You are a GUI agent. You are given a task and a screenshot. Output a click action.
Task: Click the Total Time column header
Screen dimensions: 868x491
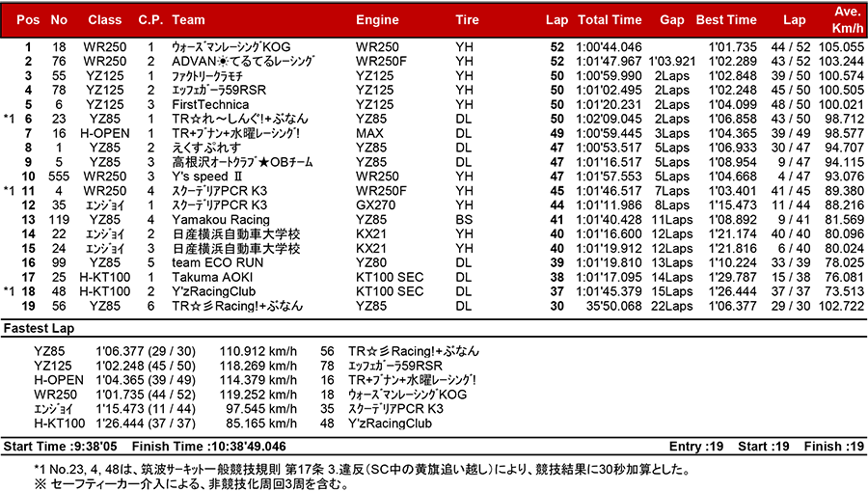610,19
